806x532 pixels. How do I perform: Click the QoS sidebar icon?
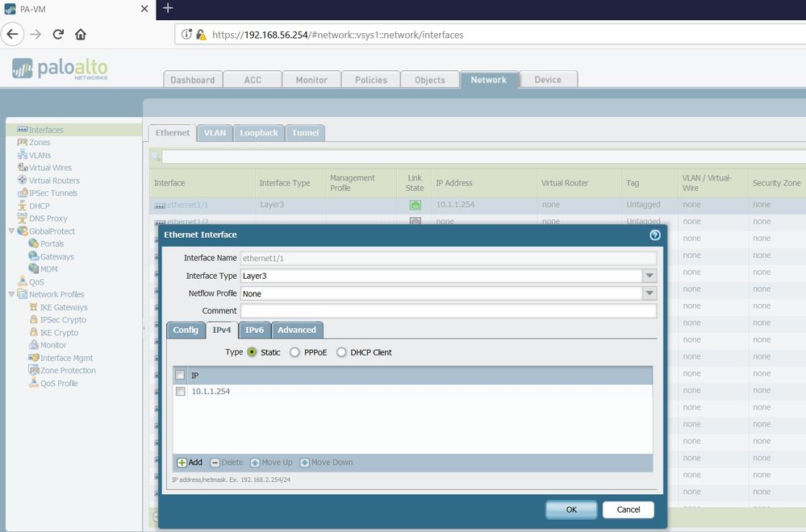coord(22,282)
